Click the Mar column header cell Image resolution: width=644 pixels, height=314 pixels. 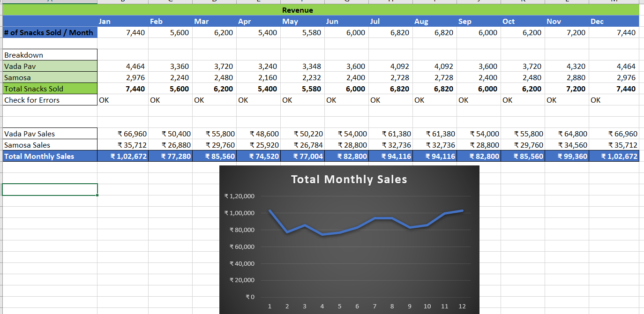coord(214,21)
